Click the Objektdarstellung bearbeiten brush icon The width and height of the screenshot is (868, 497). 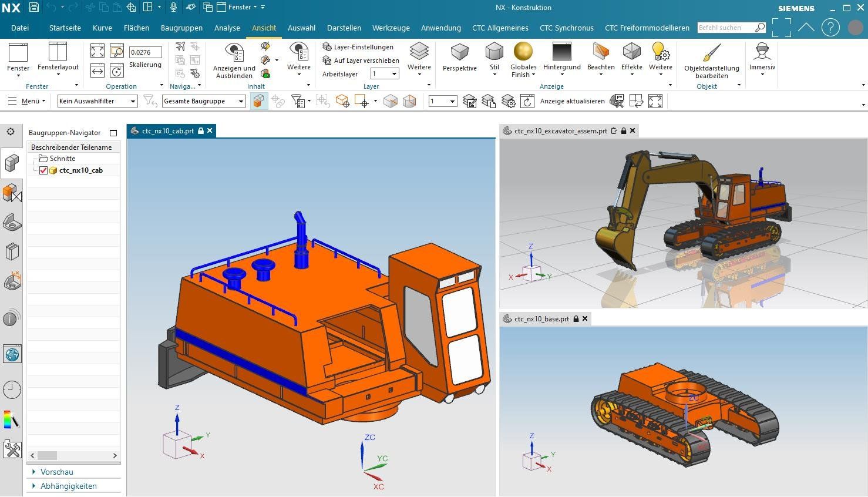pos(711,53)
